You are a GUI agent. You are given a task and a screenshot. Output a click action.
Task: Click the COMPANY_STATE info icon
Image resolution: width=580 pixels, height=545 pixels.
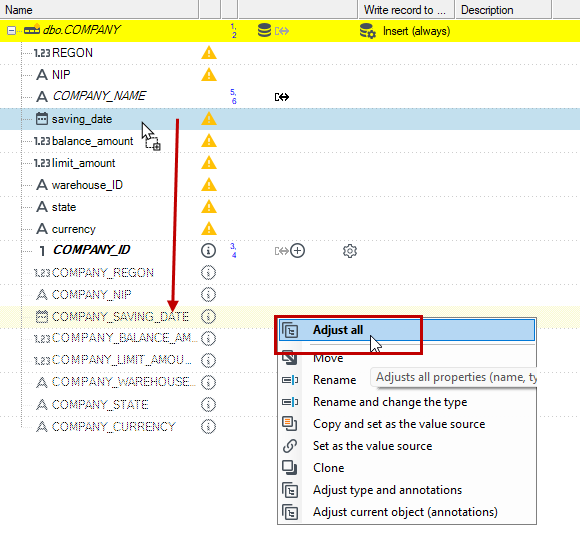(x=208, y=404)
